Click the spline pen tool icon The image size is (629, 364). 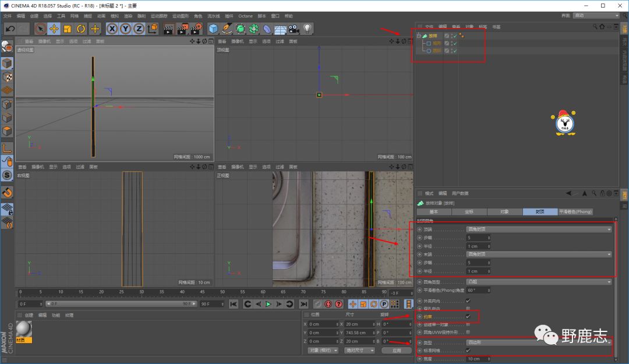point(227,29)
